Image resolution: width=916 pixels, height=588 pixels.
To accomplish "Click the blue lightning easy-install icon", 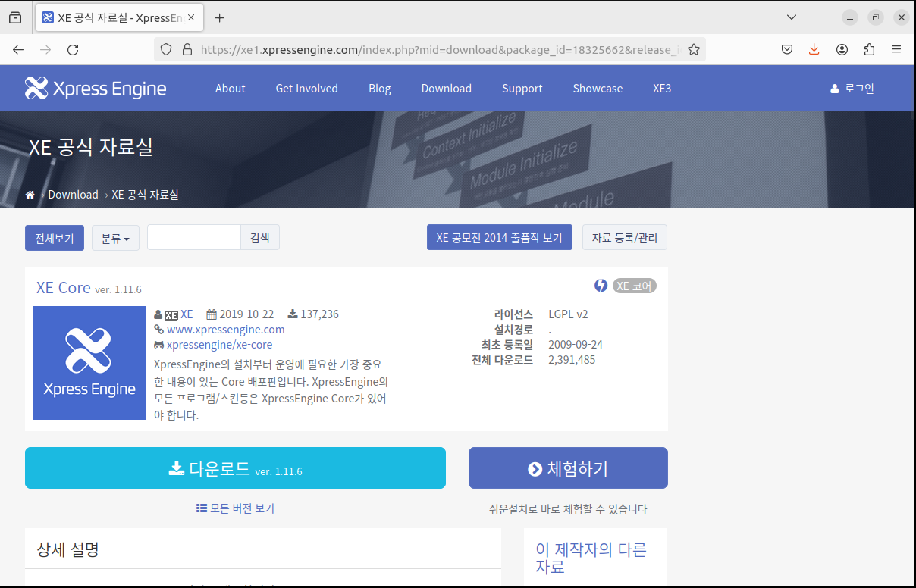I will pos(601,286).
